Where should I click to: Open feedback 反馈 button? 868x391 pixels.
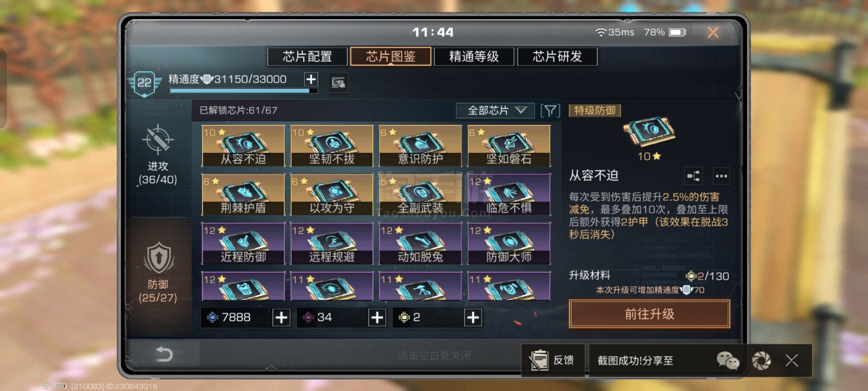point(553,360)
